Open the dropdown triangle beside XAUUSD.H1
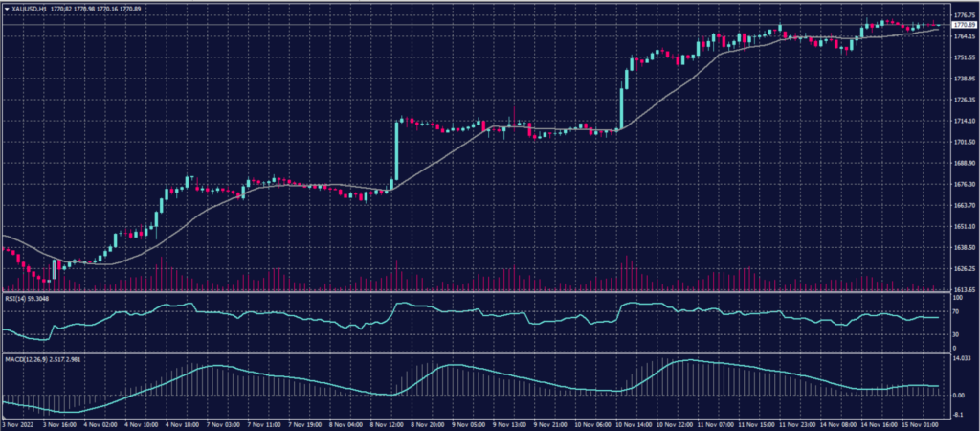980x431 pixels. [7, 9]
